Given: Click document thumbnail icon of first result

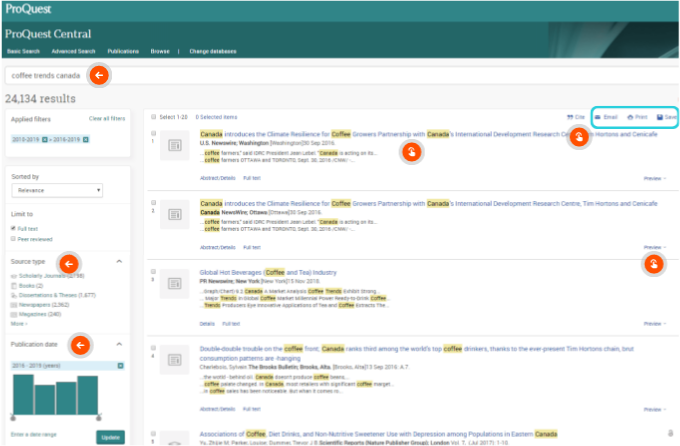Looking at the screenshot, I should [x=174, y=146].
